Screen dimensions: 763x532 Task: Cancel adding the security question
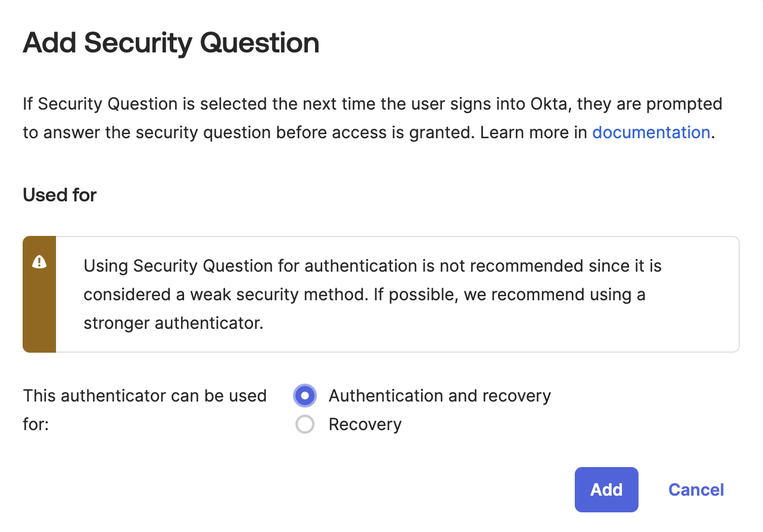tap(696, 490)
